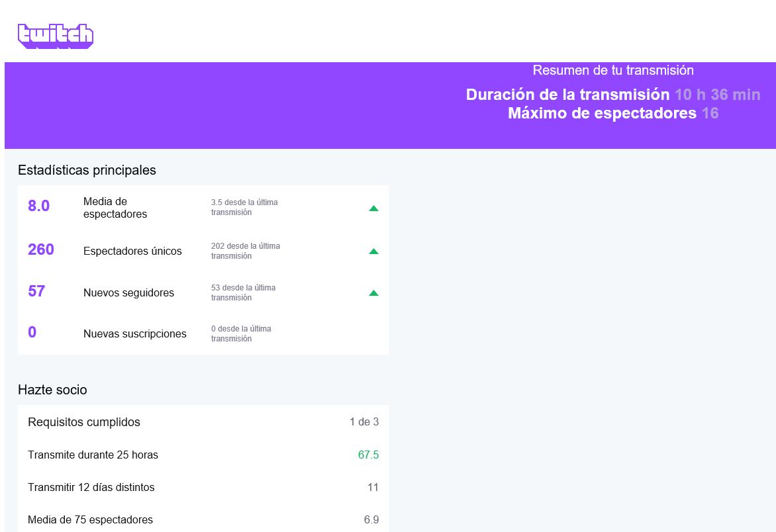Select the 'Resumen de tu transmisión' heading
Viewport: 776px width, 532px height.
click(x=612, y=70)
